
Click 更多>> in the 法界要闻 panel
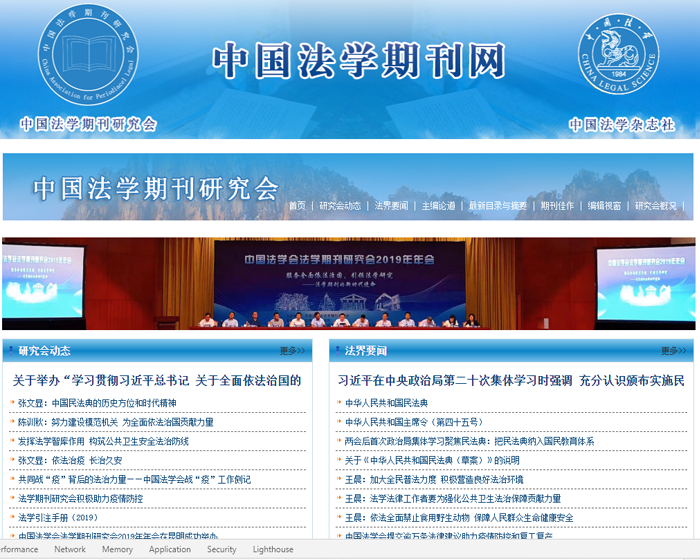674,351
